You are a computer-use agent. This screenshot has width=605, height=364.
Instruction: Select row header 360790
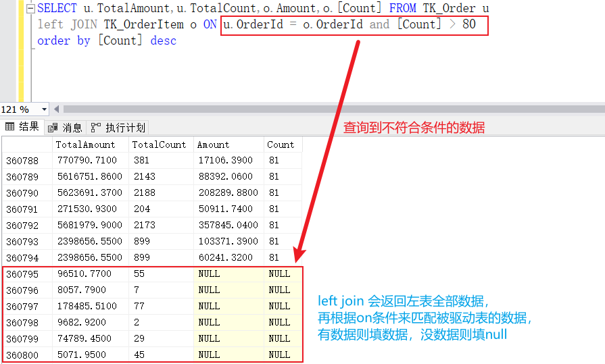tap(27, 192)
